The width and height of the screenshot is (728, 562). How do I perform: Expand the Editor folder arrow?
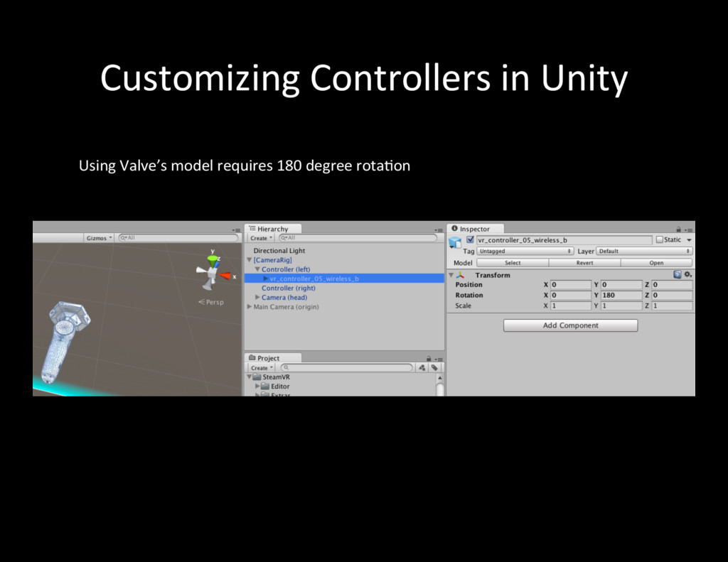[x=257, y=386]
